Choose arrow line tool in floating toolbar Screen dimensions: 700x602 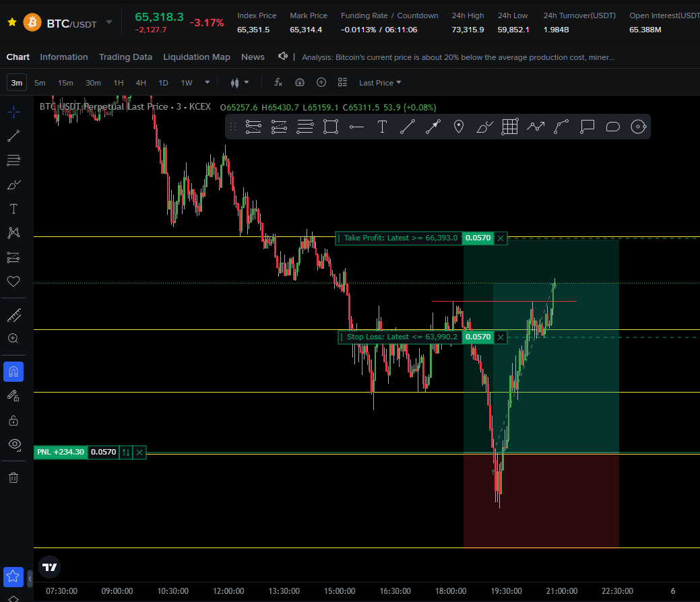click(433, 127)
